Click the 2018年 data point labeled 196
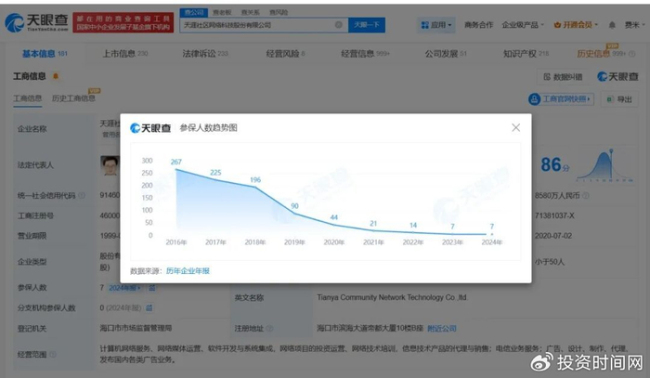This screenshot has width=650, height=378. [255, 187]
